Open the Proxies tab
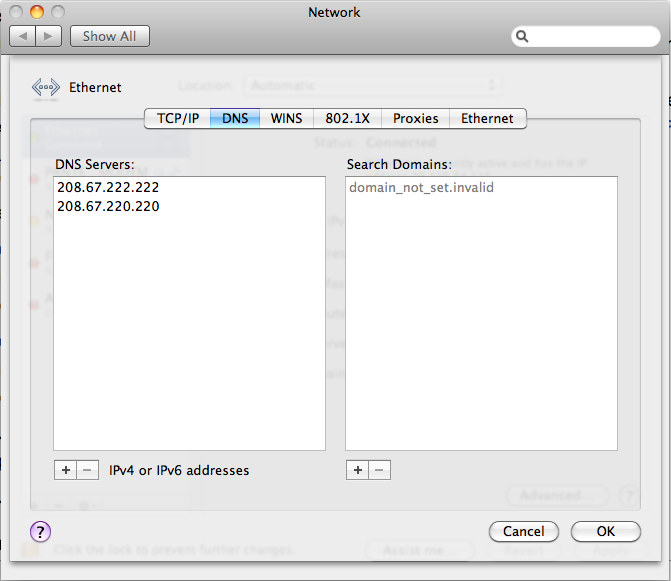The image size is (671, 581). 416,119
